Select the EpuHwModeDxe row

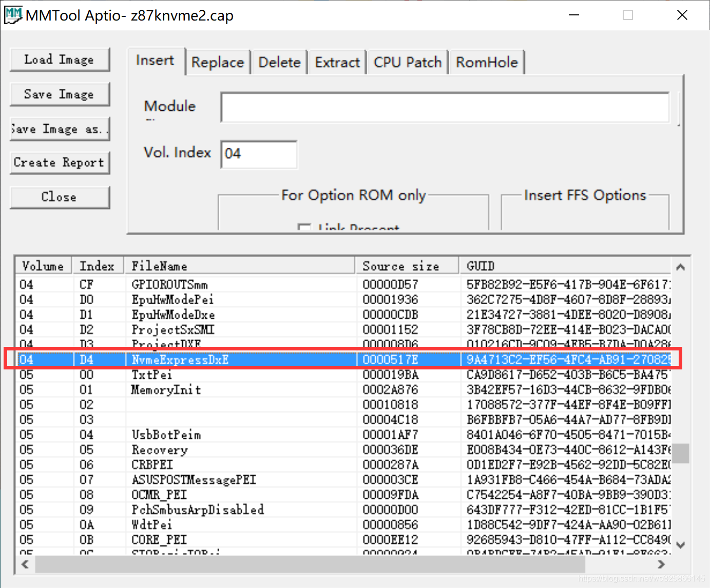pos(343,315)
